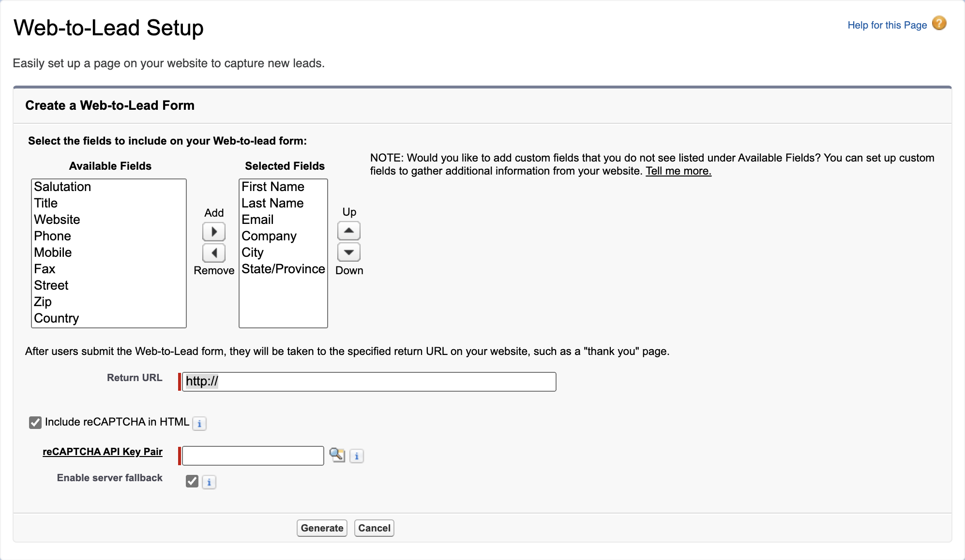This screenshot has width=965, height=560.
Task: Click the Add right-arrow button
Action: click(x=213, y=232)
